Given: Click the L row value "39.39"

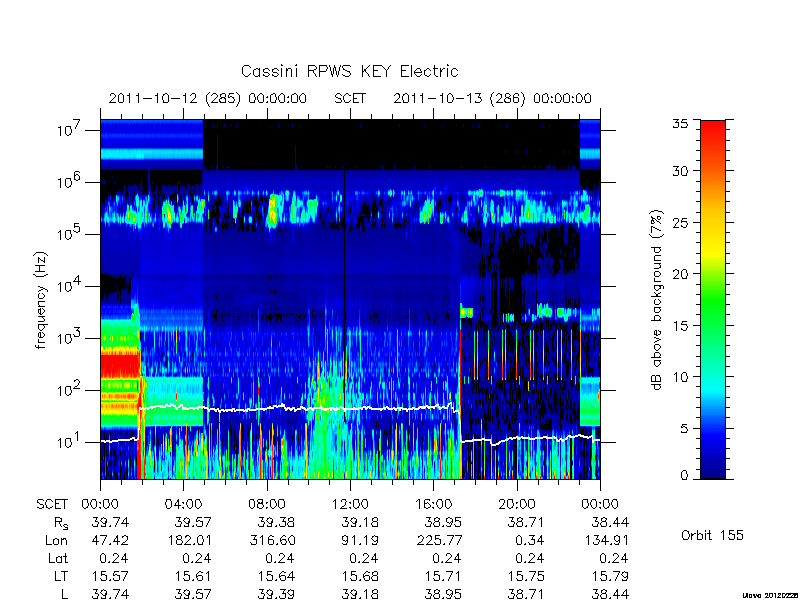Looking at the screenshot, I should tap(277, 594).
